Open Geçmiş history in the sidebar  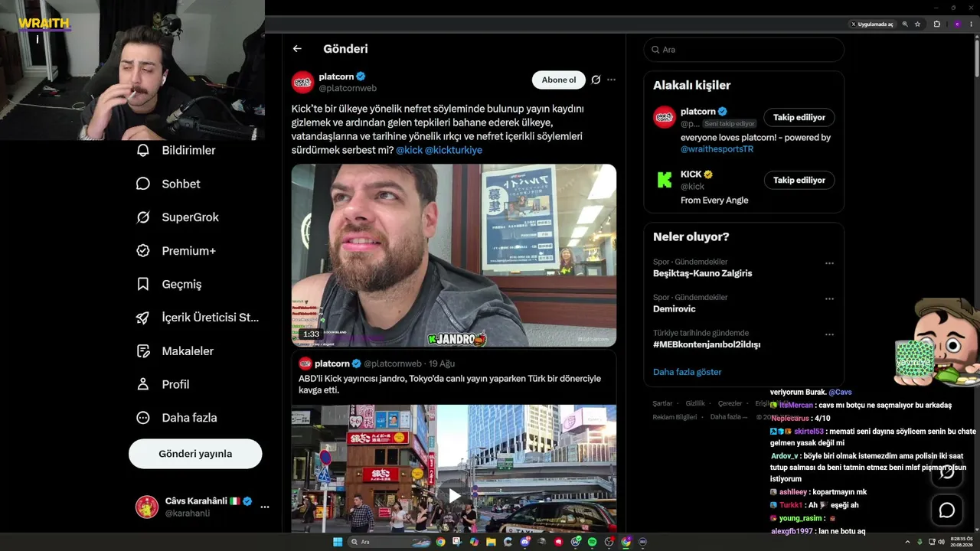(171, 284)
